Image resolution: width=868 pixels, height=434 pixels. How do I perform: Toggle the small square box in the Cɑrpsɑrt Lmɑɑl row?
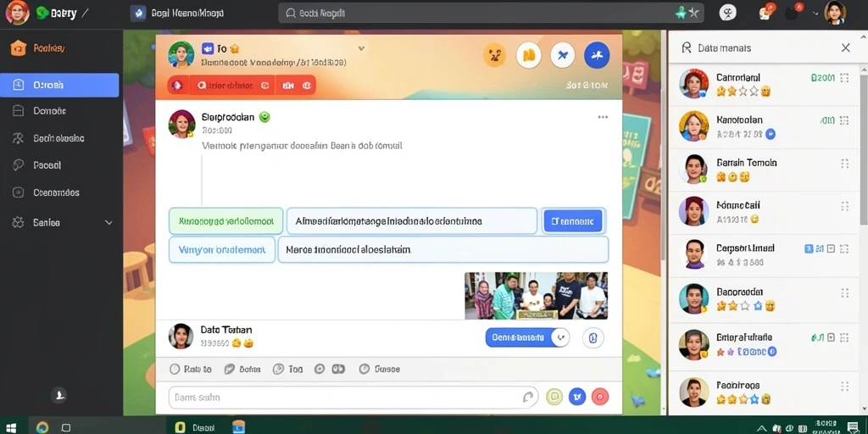[x=831, y=249]
